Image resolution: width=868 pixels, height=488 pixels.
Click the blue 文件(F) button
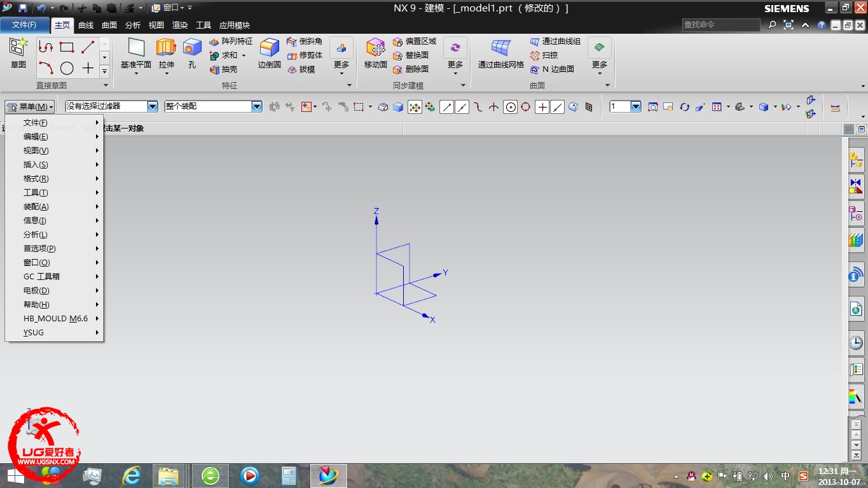tap(25, 25)
